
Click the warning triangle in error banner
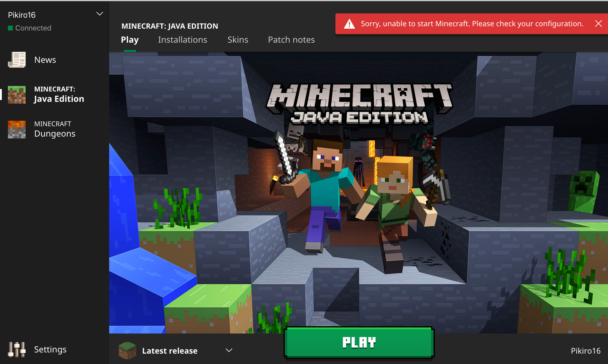click(x=349, y=24)
